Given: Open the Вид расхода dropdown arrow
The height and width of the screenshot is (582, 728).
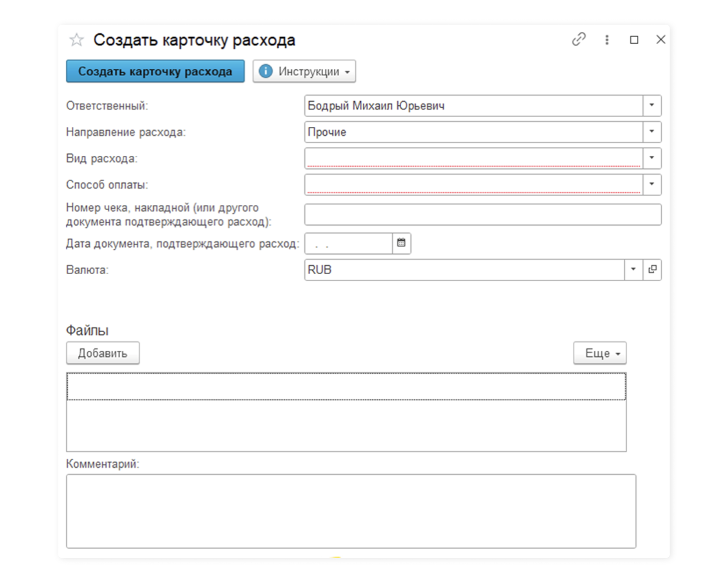Looking at the screenshot, I should tap(651, 158).
